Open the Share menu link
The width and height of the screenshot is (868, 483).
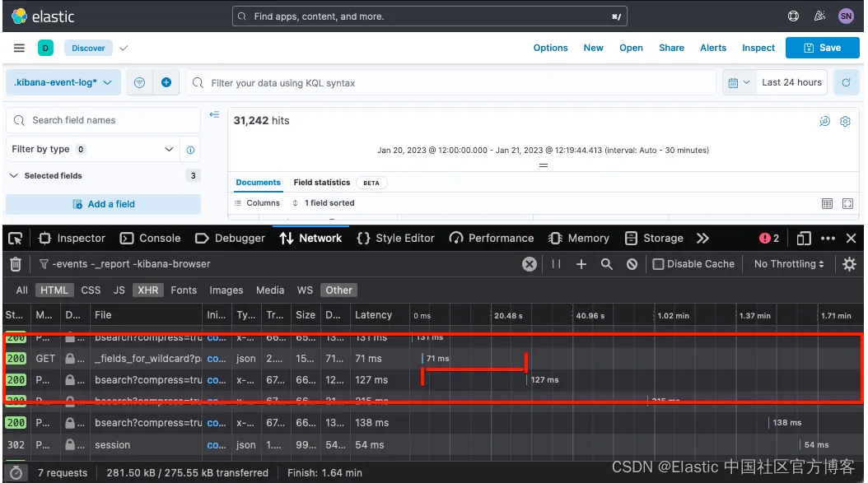pos(671,48)
